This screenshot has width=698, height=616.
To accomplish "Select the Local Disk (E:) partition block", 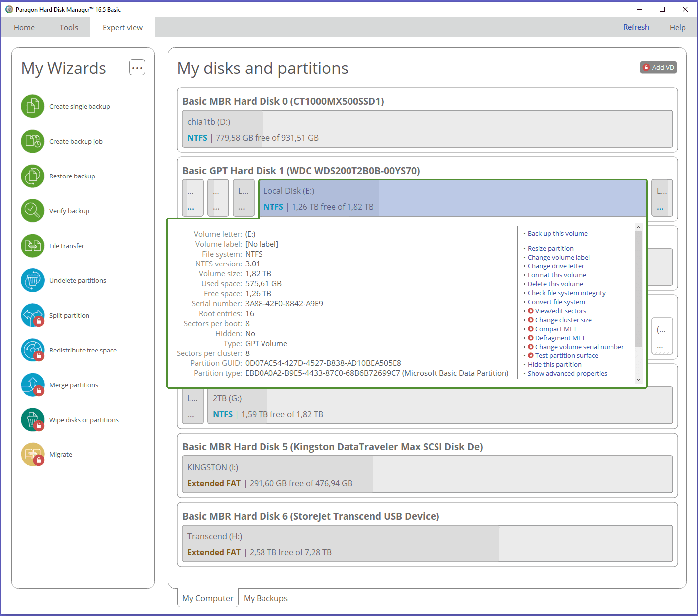I will (x=452, y=198).
